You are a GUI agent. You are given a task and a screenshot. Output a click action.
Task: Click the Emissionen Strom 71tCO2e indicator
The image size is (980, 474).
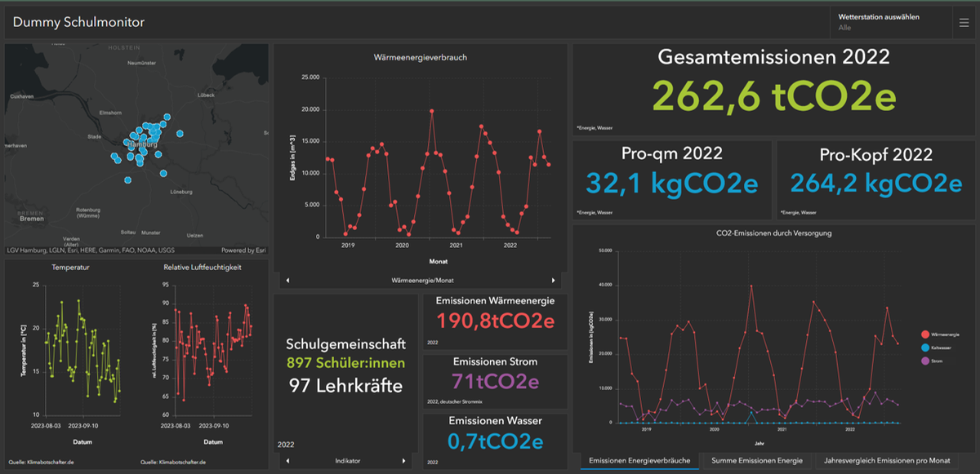coord(495,380)
